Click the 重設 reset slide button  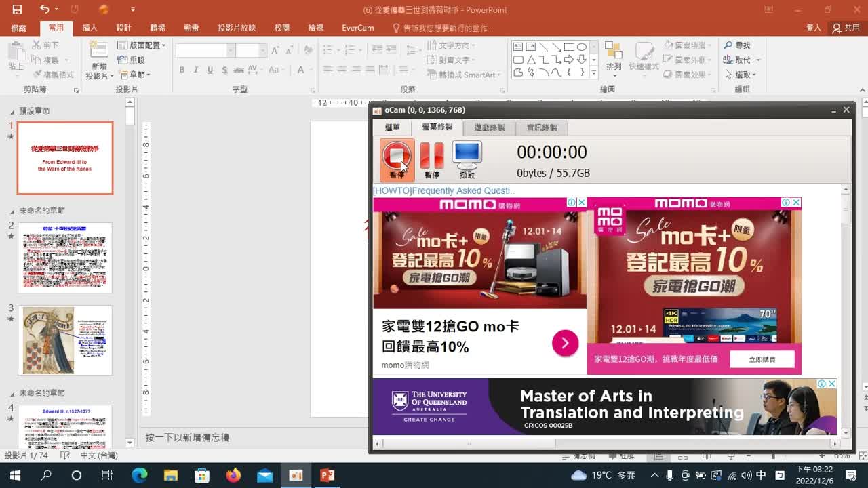(132, 60)
